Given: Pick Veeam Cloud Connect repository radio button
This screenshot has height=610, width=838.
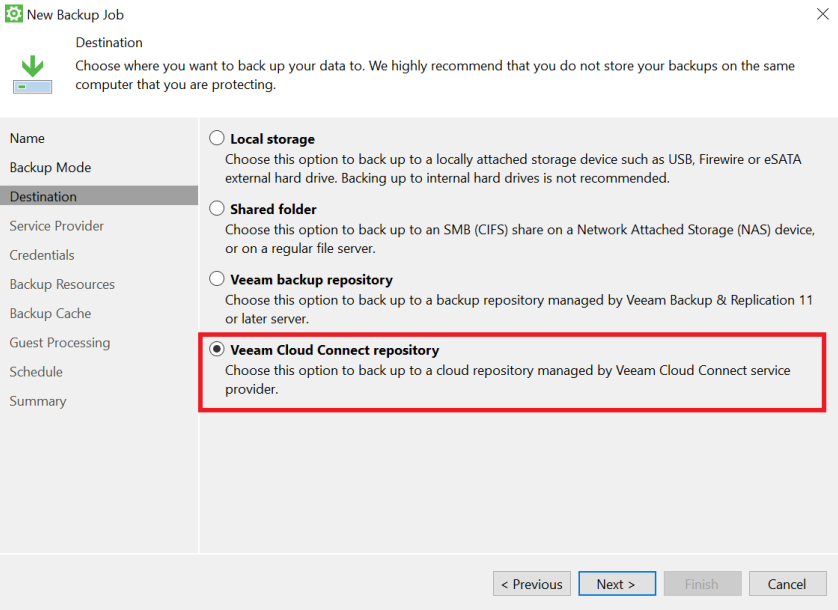Looking at the screenshot, I should 216,349.
